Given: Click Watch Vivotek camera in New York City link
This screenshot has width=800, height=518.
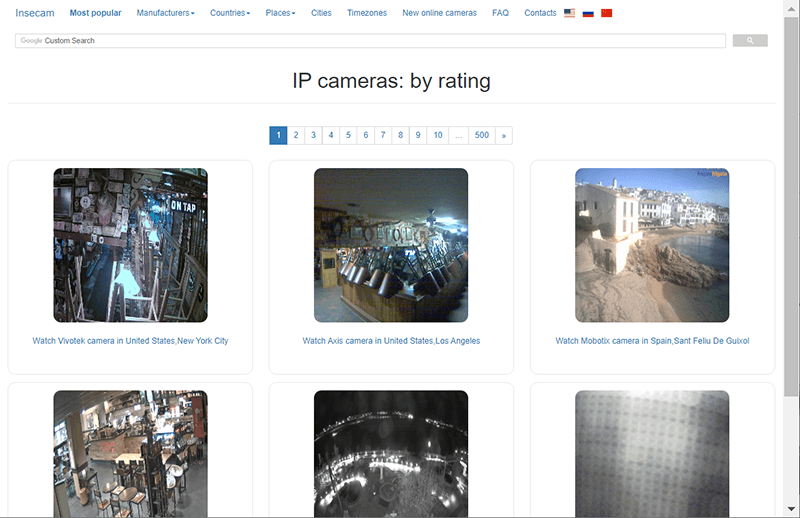Looking at the screenshot, I should 130,341.
